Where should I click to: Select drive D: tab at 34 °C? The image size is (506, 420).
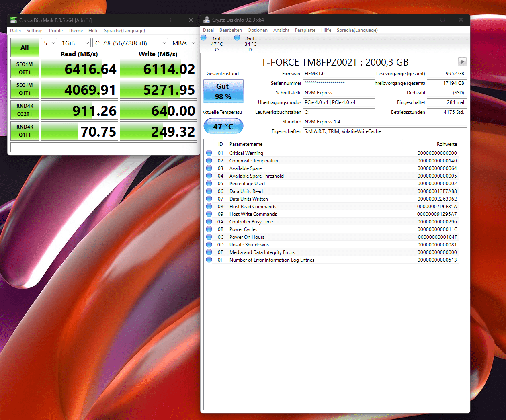pyautogui.click(x=250, y=44)
